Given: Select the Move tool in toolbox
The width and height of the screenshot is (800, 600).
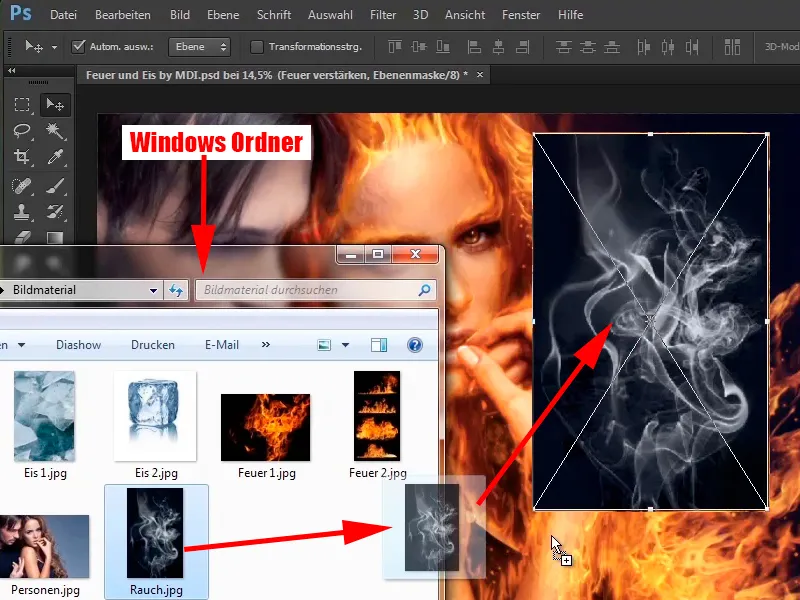Looking at the screenshot, I should pyautogui.click(x=55, y=105).
